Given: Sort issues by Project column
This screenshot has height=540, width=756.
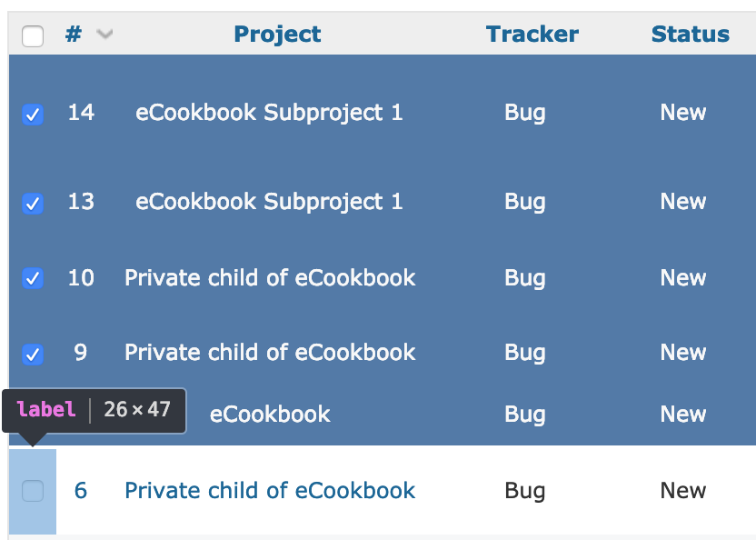Looking at the screenshot, I should point(277,34).
